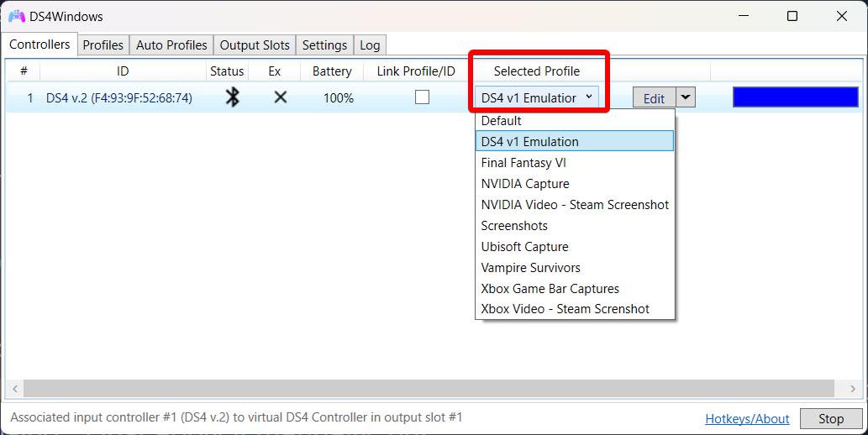Click the Link Profile/ID column header
This screenshot has width=868, height=435.
[416, 71]
